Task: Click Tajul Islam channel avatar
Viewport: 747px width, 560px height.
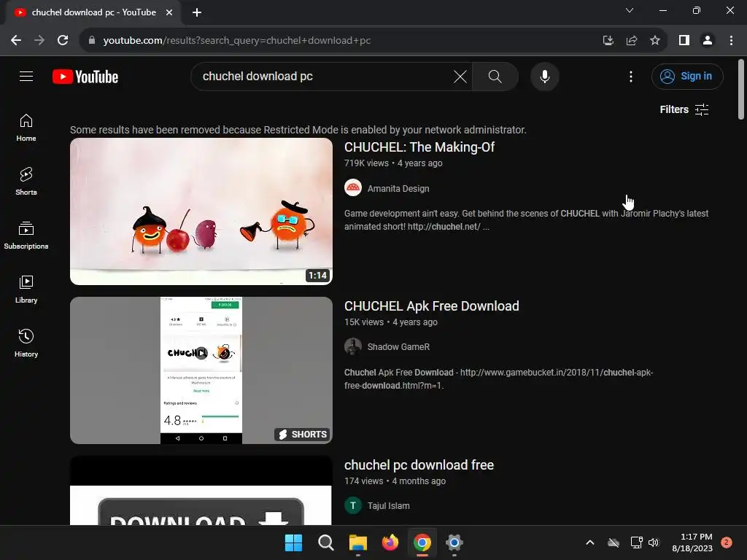Action: [353, 505]
